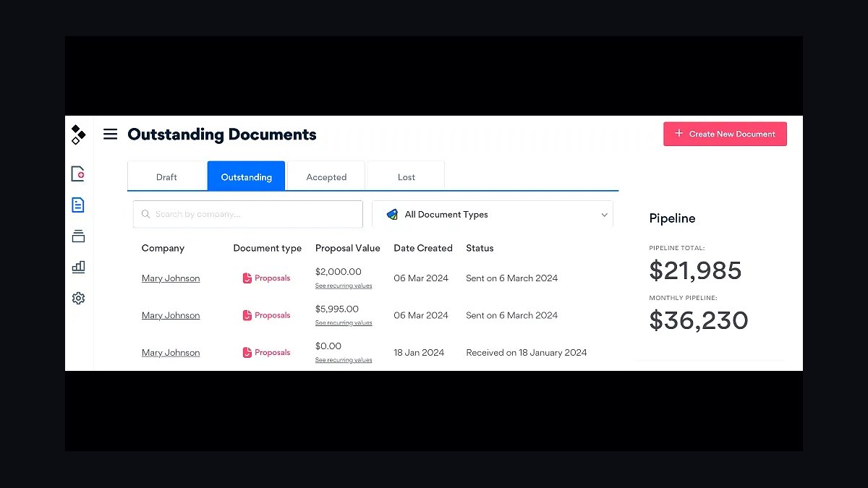868x488 pixels.
Task: Open Mary Johnson in the $2,000.00 row
Action: click(171, 278)
